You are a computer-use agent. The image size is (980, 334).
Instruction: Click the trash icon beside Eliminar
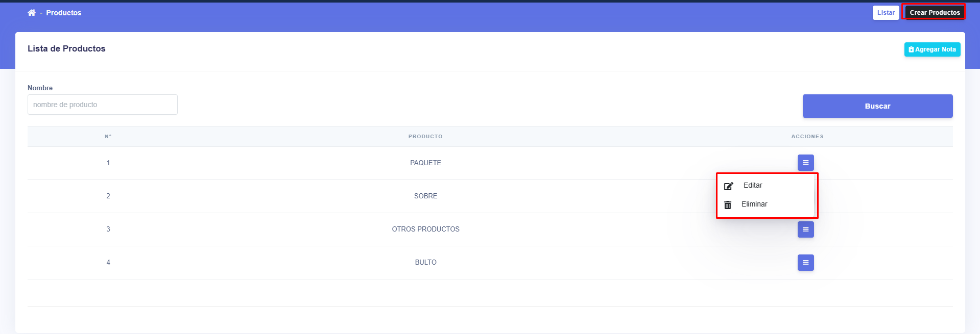[x=728, y=205]
